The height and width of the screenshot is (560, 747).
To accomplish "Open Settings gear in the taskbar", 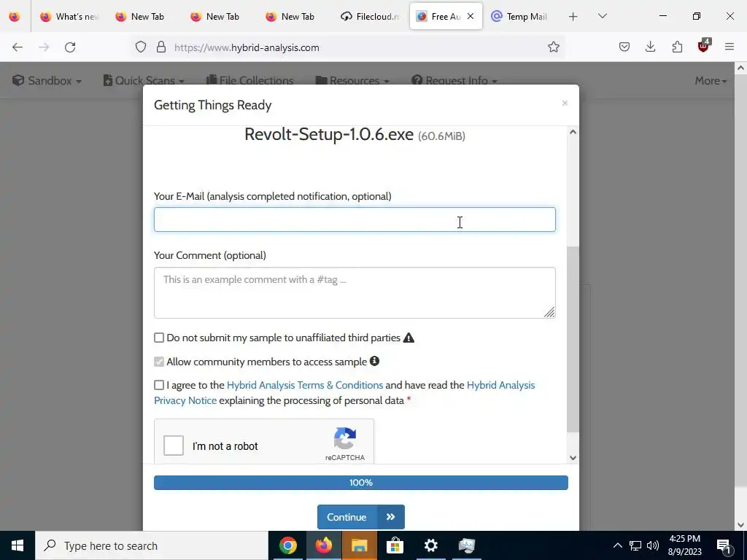I will tap(430, 545).
